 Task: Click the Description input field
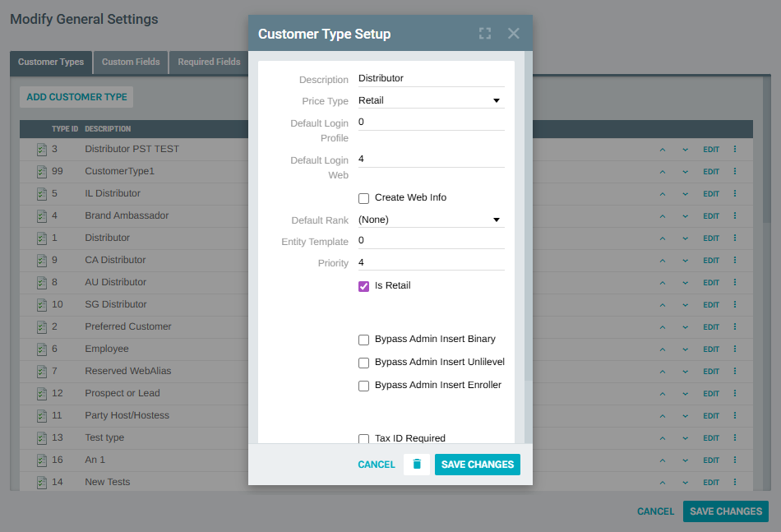[x=430, y=78]
